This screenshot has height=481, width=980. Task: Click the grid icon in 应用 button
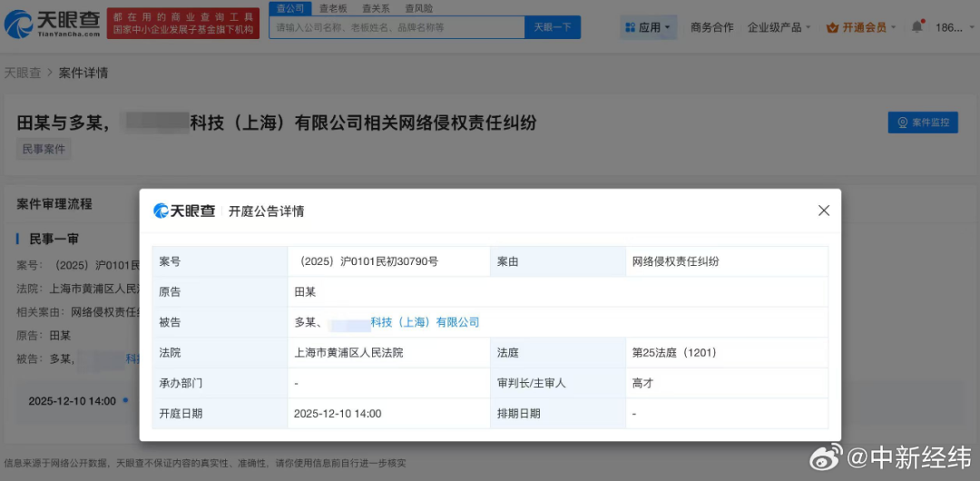point(630,27)
